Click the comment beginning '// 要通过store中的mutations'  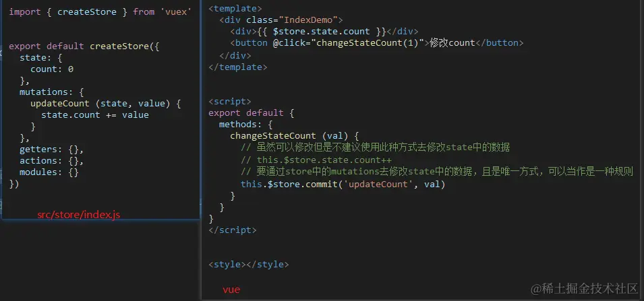click(437, 172)
